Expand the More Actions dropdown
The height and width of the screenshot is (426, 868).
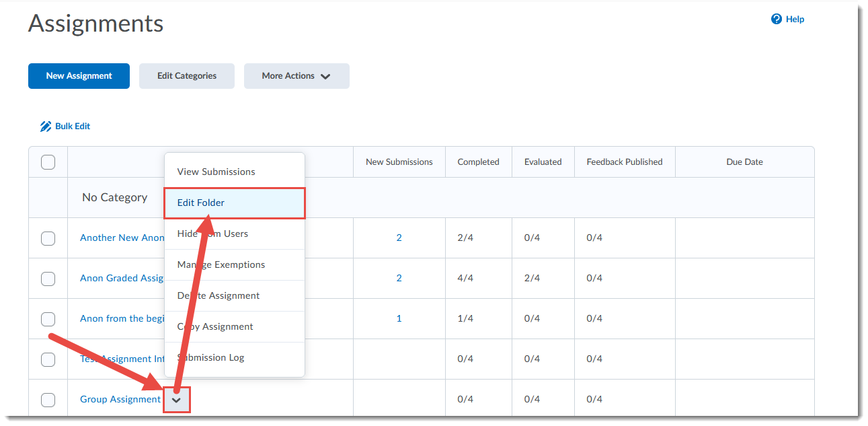297,75
